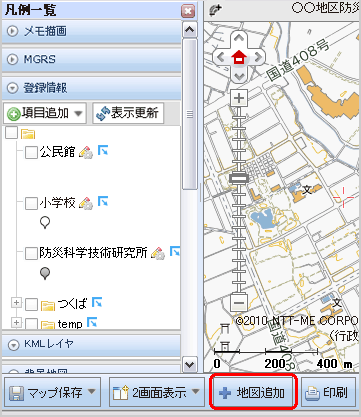This screenshot has width=361, height=417.
Task: Click blue arrow icon next to つくば folder
Action: click(97, 302)
